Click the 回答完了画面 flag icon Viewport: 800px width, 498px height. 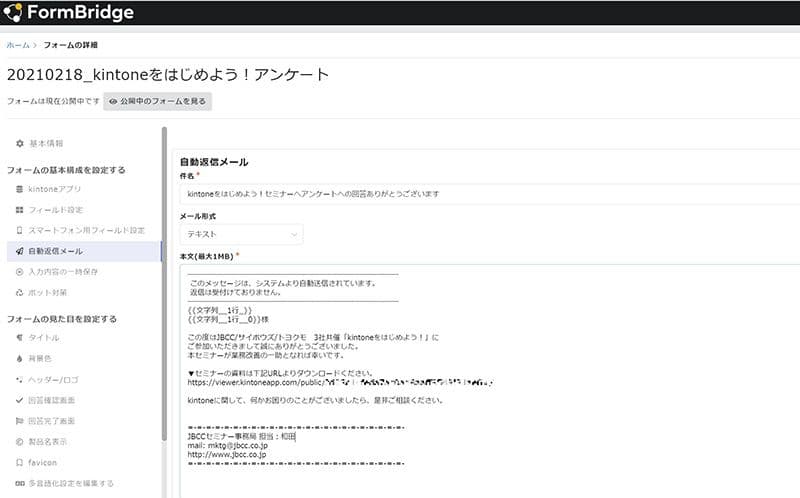click(x=20, y=421)
